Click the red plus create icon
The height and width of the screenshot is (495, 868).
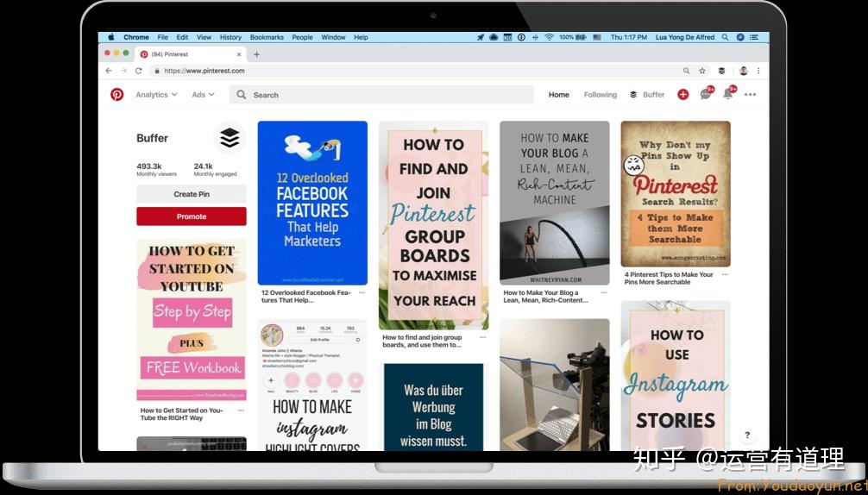(x=683, y=95)
